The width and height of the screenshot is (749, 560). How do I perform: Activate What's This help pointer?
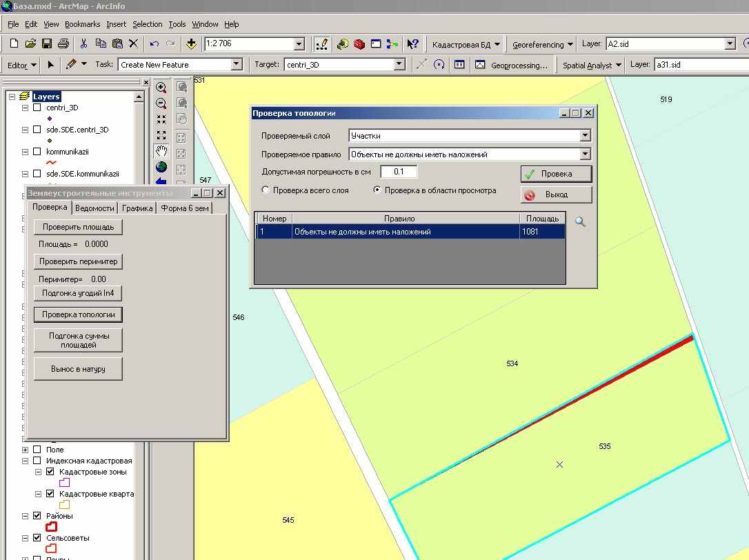coord(412,44)
